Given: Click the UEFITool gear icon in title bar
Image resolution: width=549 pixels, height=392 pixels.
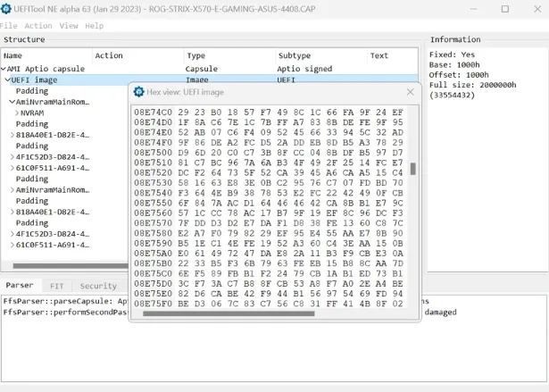Looking at the screenshot, I should (5, 9).
